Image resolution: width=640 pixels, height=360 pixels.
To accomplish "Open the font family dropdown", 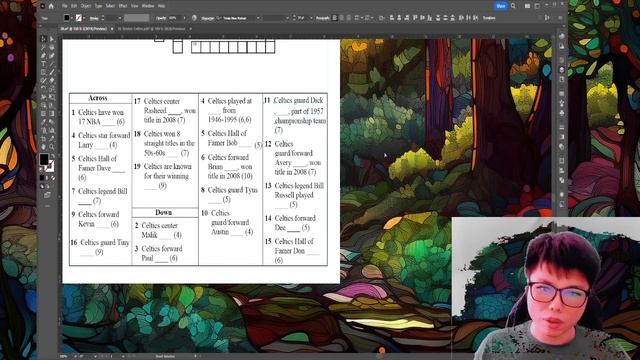I will pos(258,18).
